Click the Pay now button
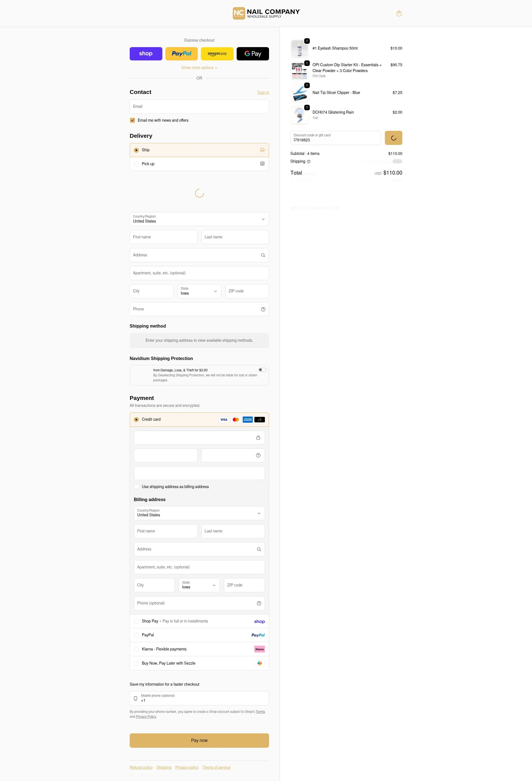 click(x=199, y=740)
